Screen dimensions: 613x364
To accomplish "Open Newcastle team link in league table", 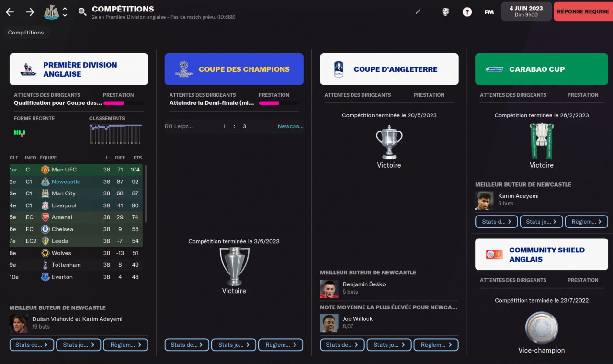I will point(66,182).
